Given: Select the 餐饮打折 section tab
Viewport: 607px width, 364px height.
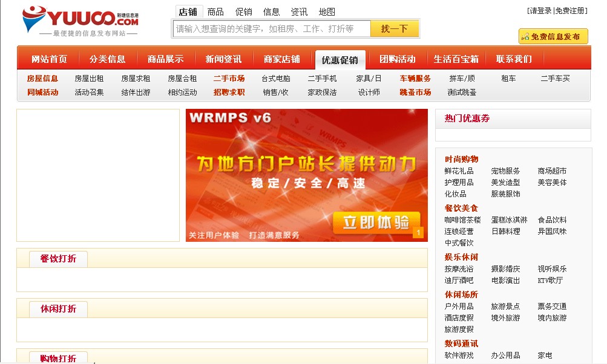Looking at the screenshot, I should pyautogui.click(x=58, y=259).
